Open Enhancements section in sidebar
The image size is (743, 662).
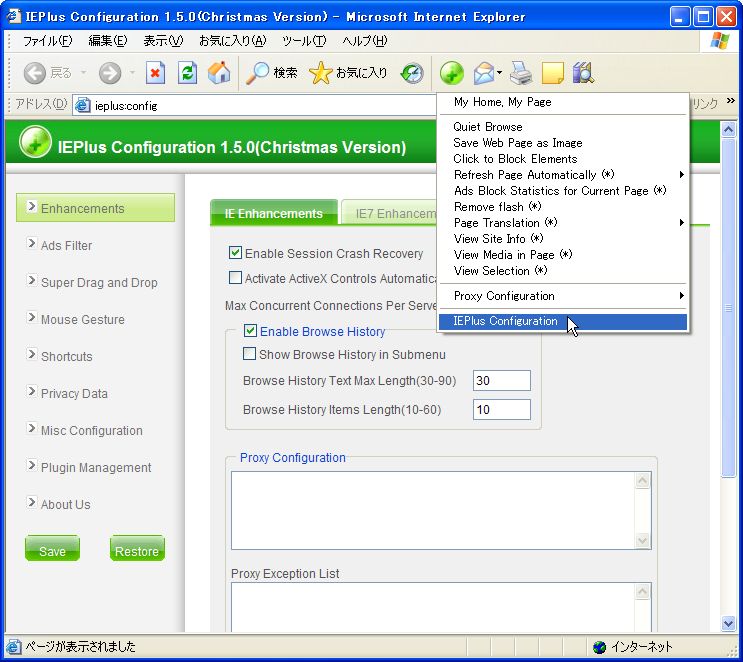(95, 208)
